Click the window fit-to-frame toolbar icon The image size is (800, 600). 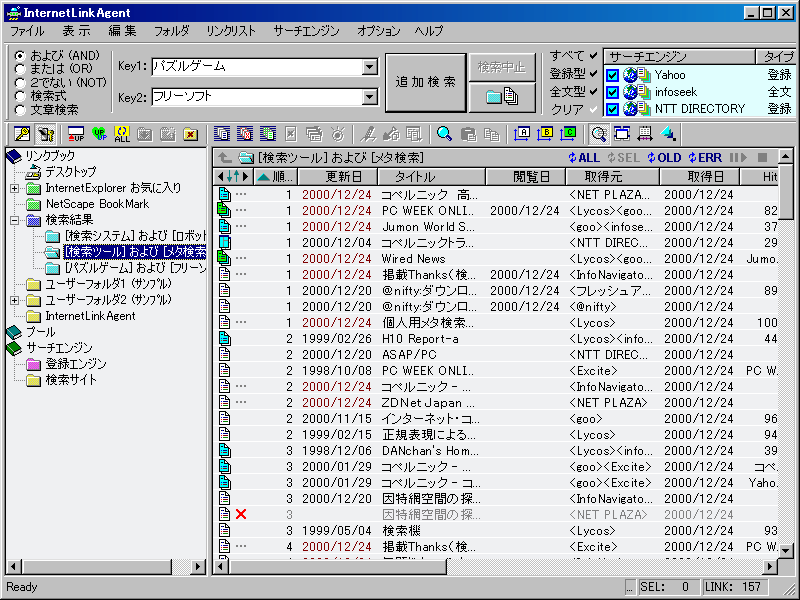pyautogui.click(x=622, y=134)
